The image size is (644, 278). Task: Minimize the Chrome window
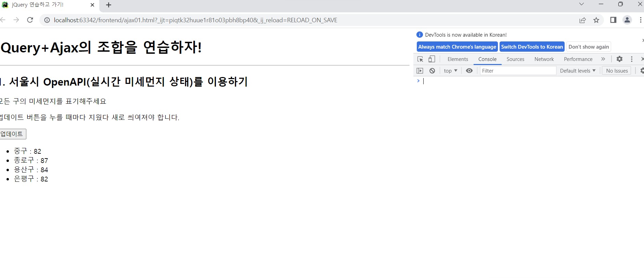point(601,4)
